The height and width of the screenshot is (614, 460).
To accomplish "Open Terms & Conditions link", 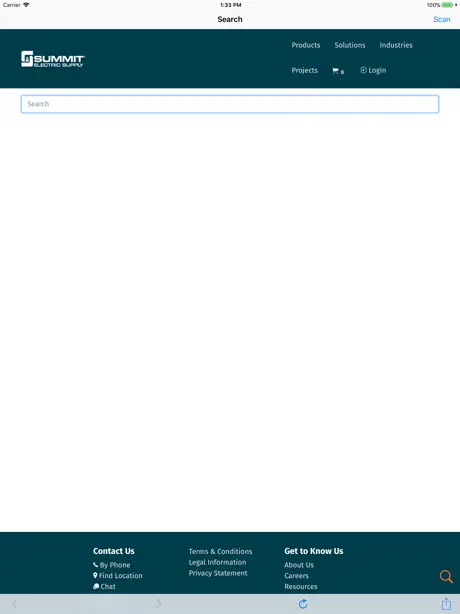I will pos(220,551).
